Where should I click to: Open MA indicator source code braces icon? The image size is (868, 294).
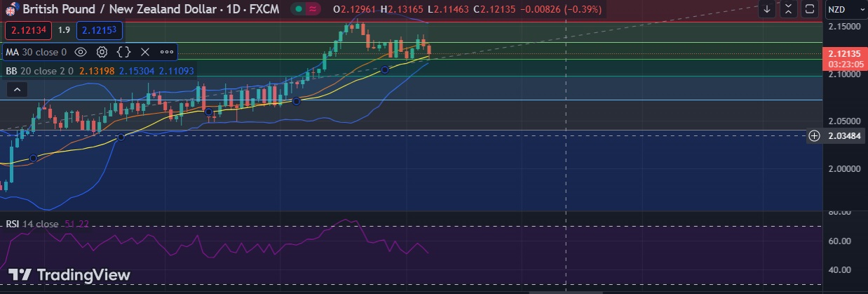pyautogui.click(x=124, y=52)
